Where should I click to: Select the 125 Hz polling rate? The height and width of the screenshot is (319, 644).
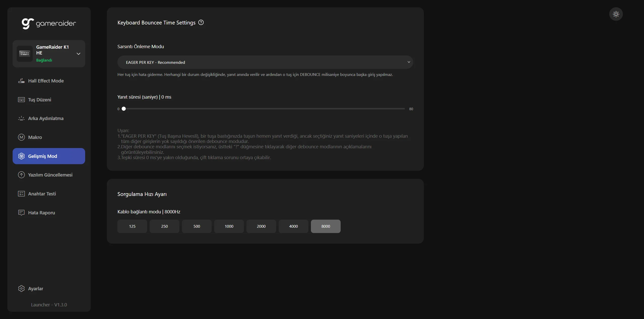click(132, 226)
